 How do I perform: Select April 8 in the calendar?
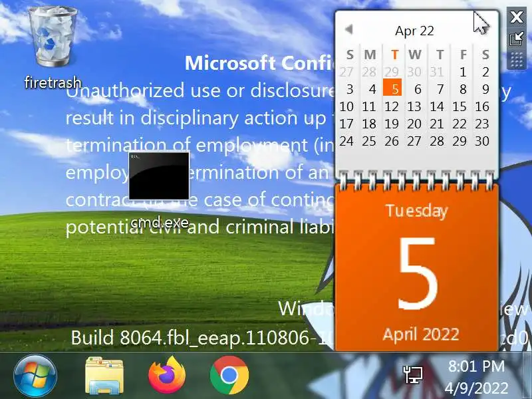(463, 89)
